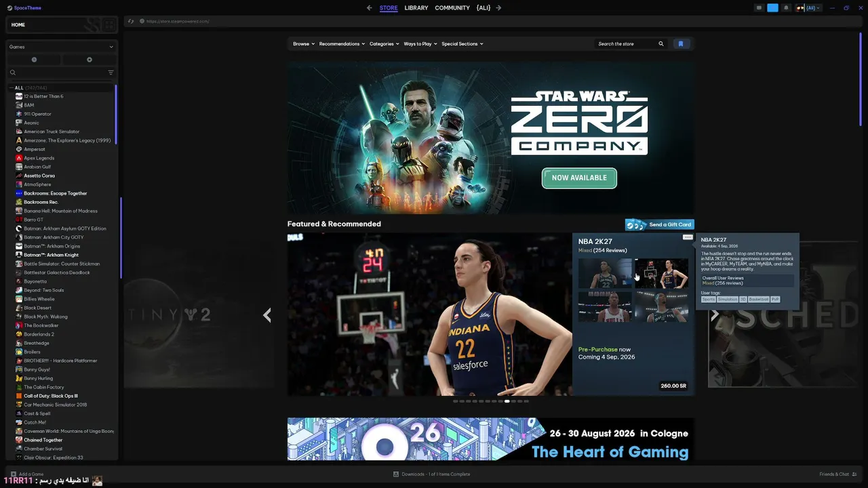
Task: Open the Categories dropdown menu
Action: pyautogui.click(x=384, y=44)
